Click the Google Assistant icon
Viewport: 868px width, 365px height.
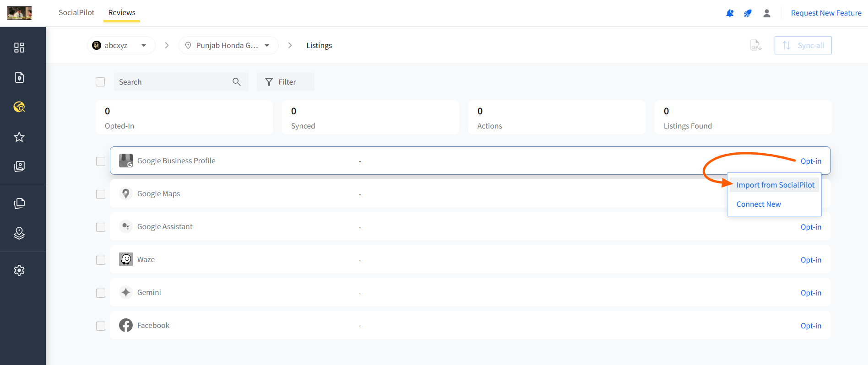tap(126, 226)
